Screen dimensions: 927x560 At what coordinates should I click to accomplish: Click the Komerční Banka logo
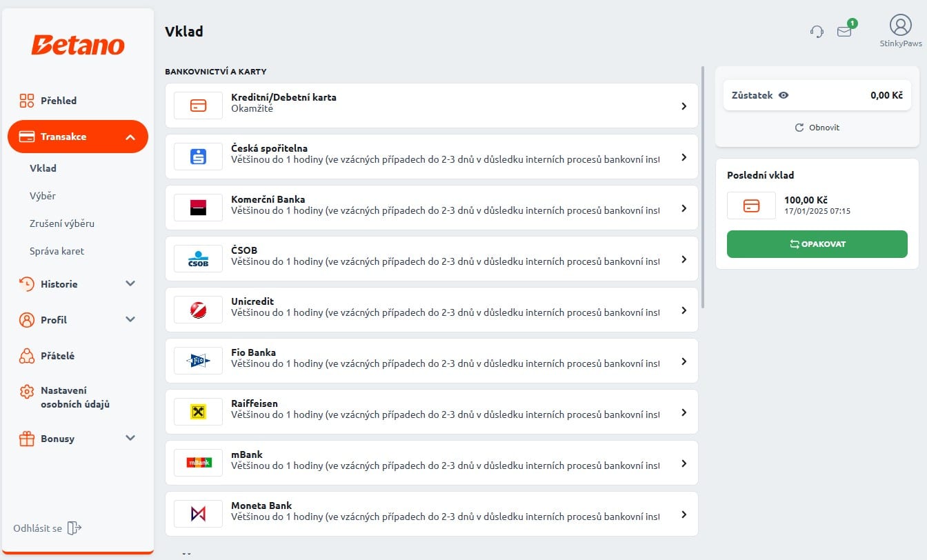[x=198, y=208]
